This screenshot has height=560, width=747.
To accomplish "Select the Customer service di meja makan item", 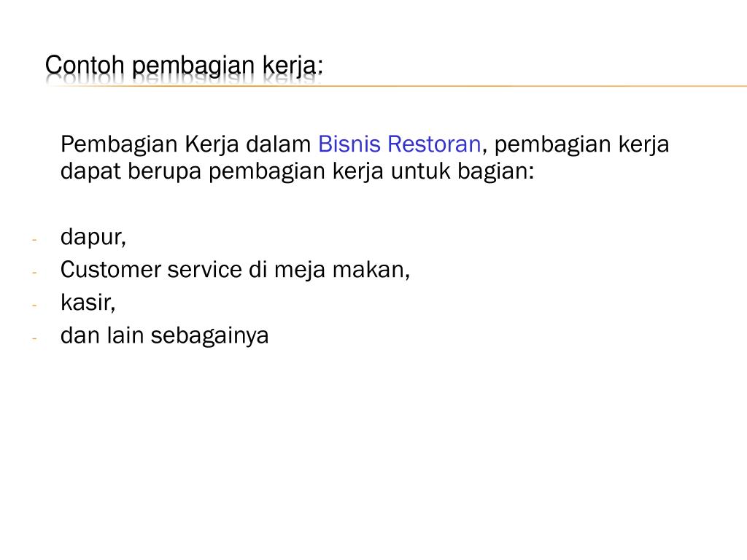I will [235, 270].
